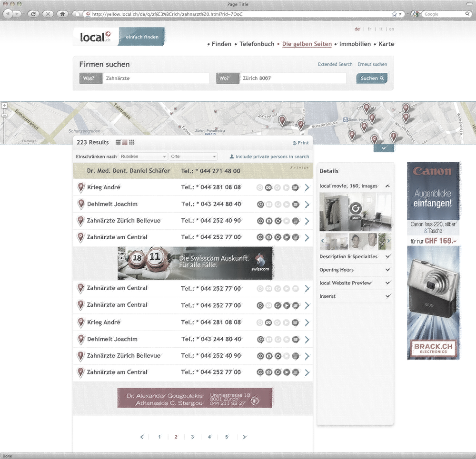Click the Google search box in browser
This screenshot has height=459, width=476.
[x=444, y=14]
